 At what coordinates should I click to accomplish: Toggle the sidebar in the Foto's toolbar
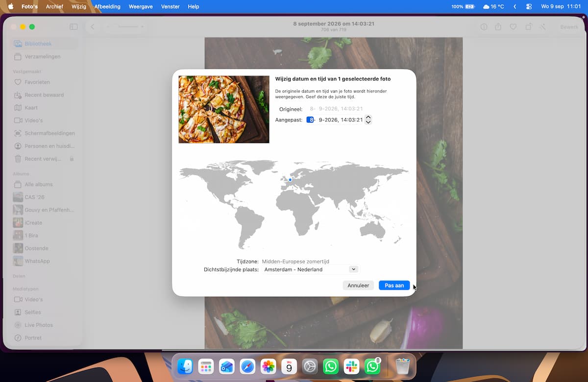(73, 27)
